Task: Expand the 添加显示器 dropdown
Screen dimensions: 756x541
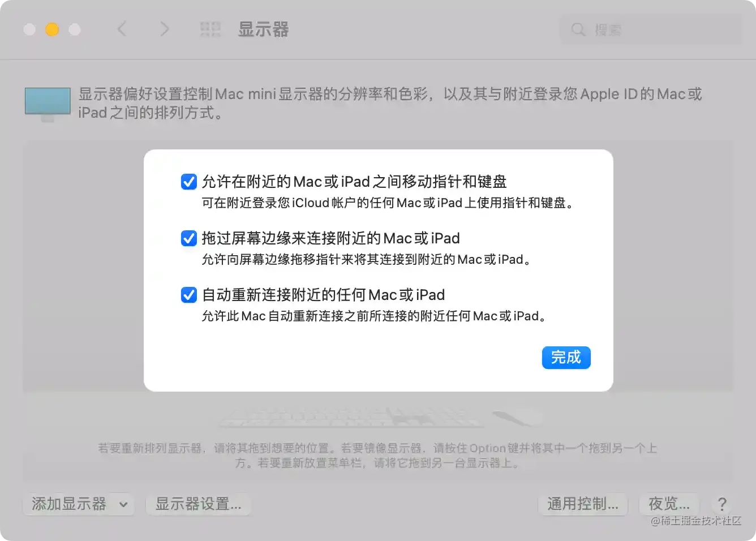Action: (x=79, y=504)
